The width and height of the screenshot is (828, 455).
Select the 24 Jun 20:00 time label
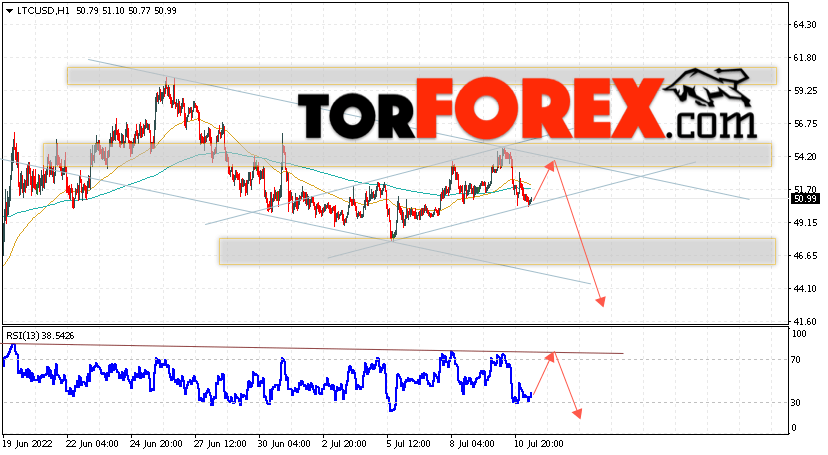(156, 443)
